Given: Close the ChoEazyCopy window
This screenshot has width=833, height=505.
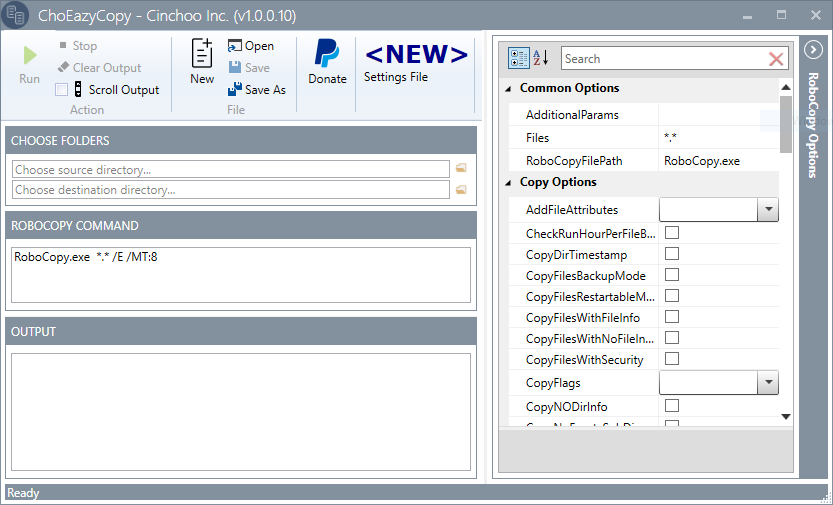Looking at the screenshot, I should point(815,15).
